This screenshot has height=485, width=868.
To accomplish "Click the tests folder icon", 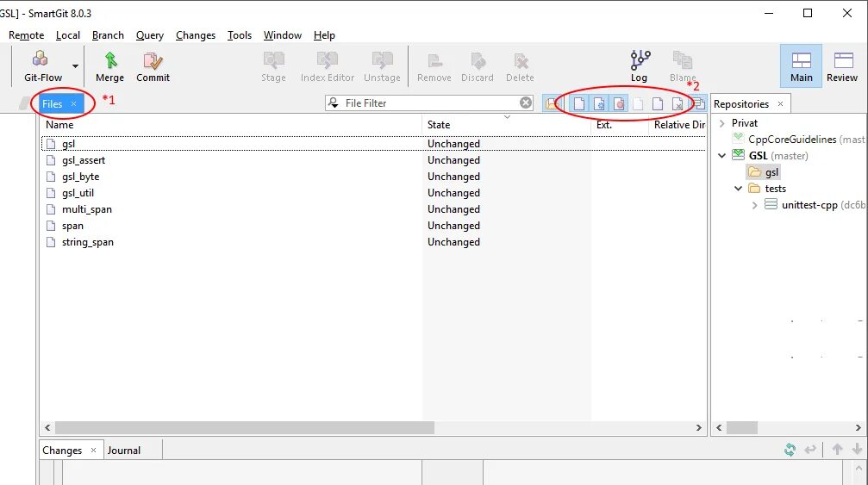I will (754, 188).
